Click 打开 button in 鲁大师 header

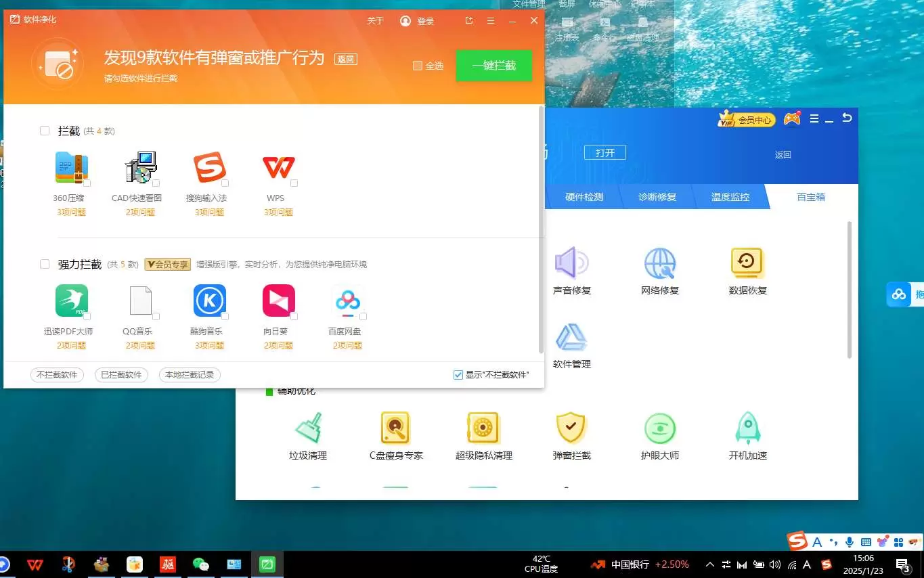(x=605, y=153)
